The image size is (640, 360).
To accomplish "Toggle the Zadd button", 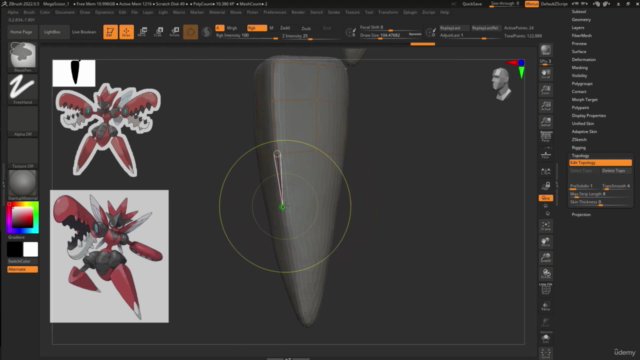I will pos(285,28).
